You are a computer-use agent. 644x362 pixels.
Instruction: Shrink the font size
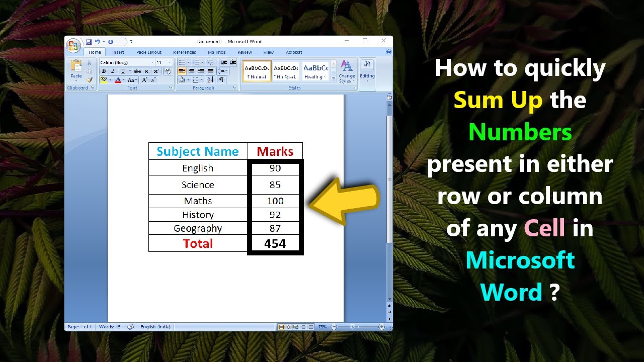(153, 80)
